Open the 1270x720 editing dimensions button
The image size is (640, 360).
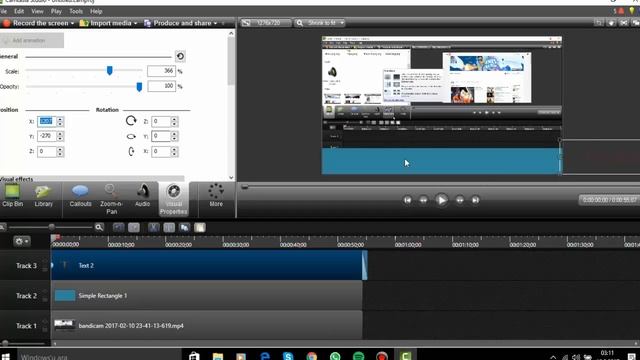click(265, 23)
